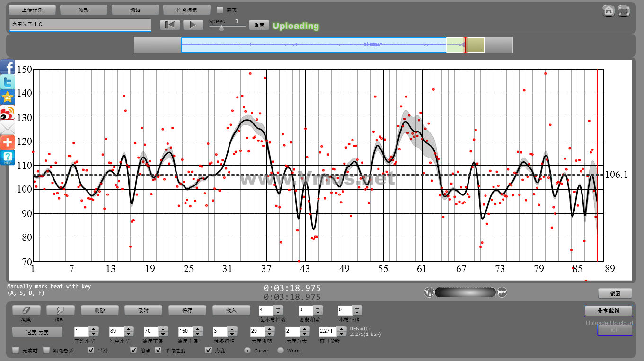Switch to the 波形 waveform view
The width and height of the screenshot is (644, 361).
pyautogui.click(x=84, y=9)
